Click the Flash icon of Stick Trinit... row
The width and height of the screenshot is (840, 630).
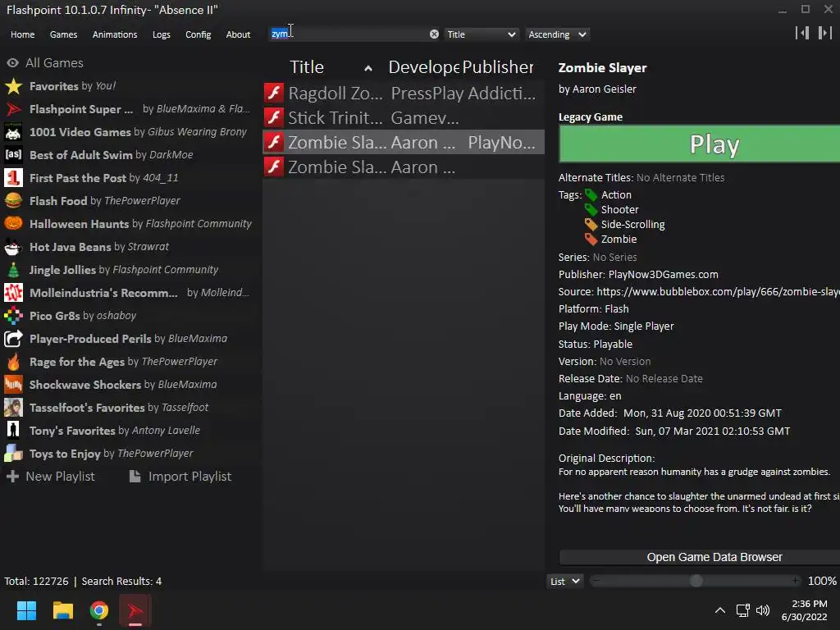274,117
